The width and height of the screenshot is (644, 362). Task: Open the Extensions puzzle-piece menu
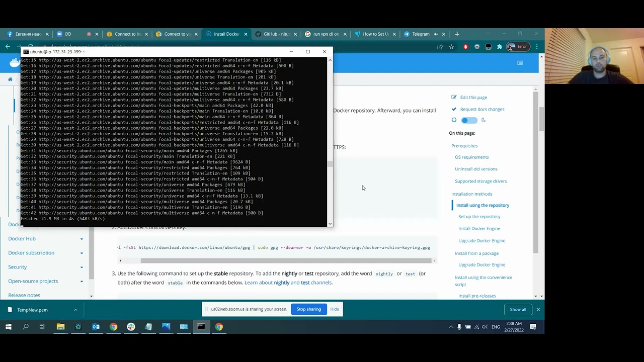499,47
